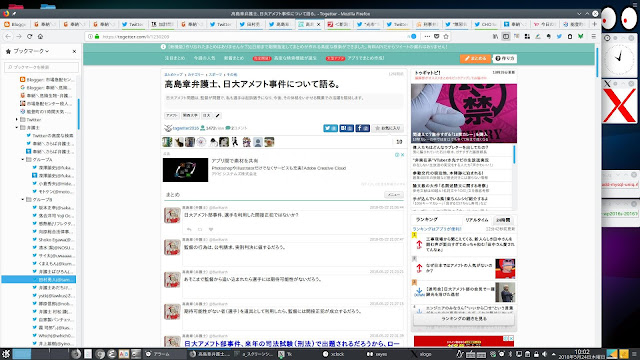Close the active Togetter tab
Image resolution: width=640 pixels, height=360 pixels.
pos(319,24)
